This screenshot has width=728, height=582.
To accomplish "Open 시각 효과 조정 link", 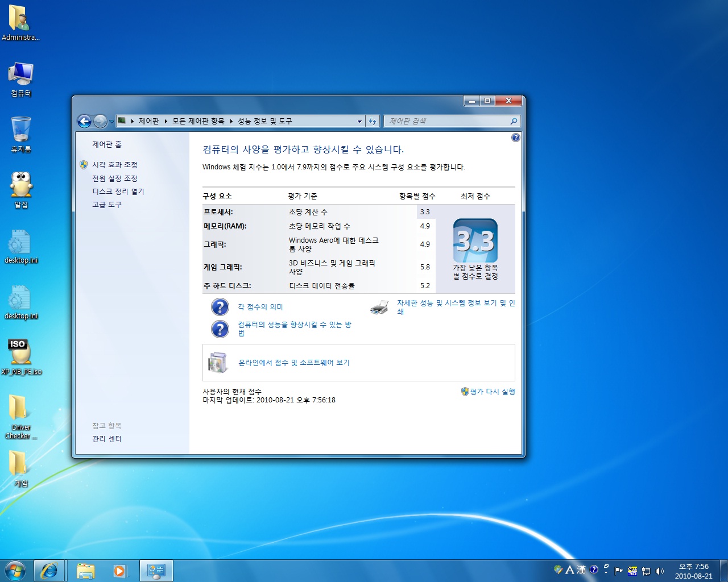I will [115, 165].
